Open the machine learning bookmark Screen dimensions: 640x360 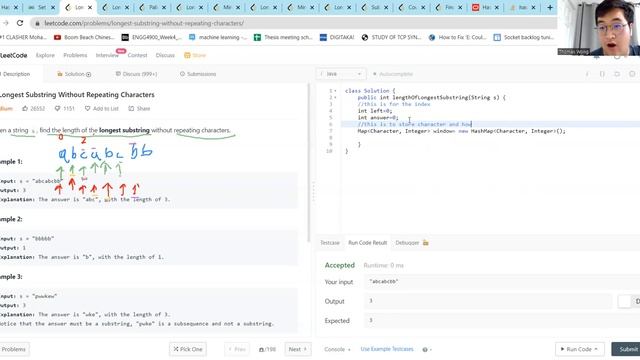tap(218, 37)
